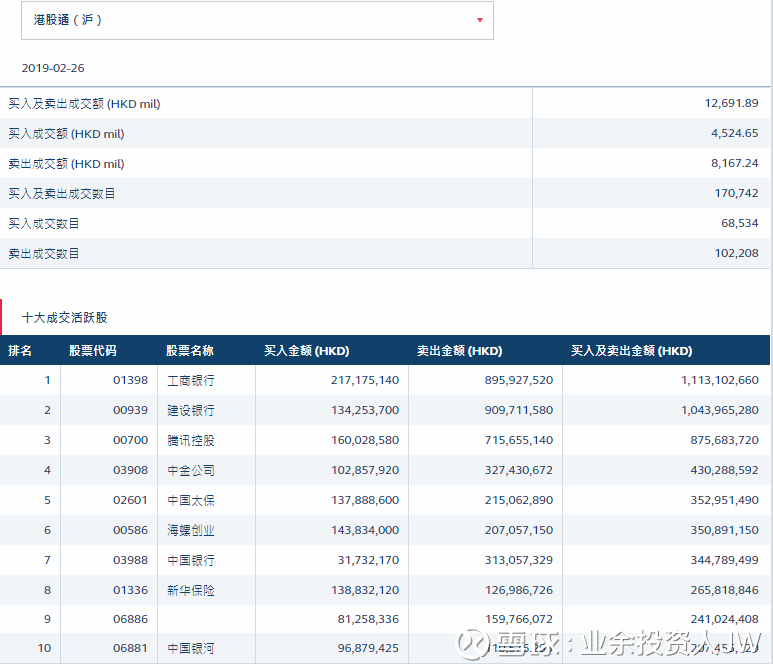Screen dimensions: 773x664
Task: Select stock code 00939
Action: click(x=130, y=410)
